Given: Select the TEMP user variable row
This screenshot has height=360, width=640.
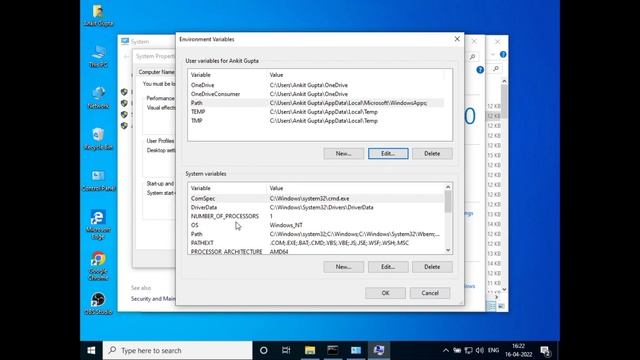Looking at the screenshot, I should (x=316, y=112).
